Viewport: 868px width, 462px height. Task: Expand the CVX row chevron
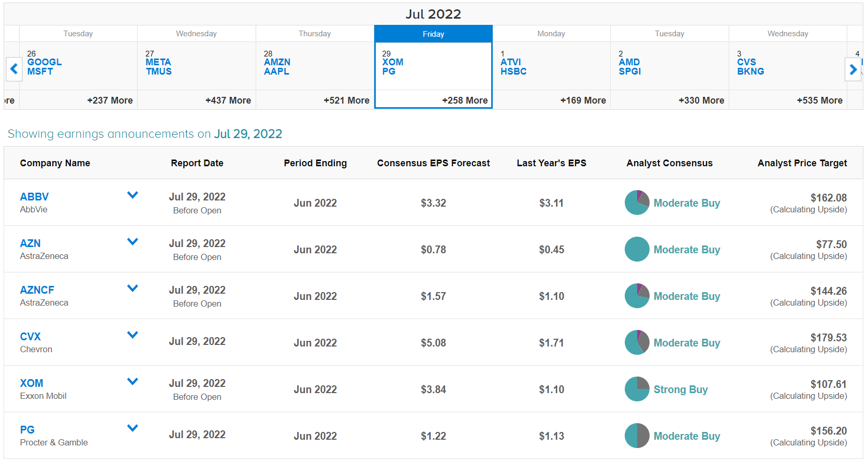[x=133, y=335]
